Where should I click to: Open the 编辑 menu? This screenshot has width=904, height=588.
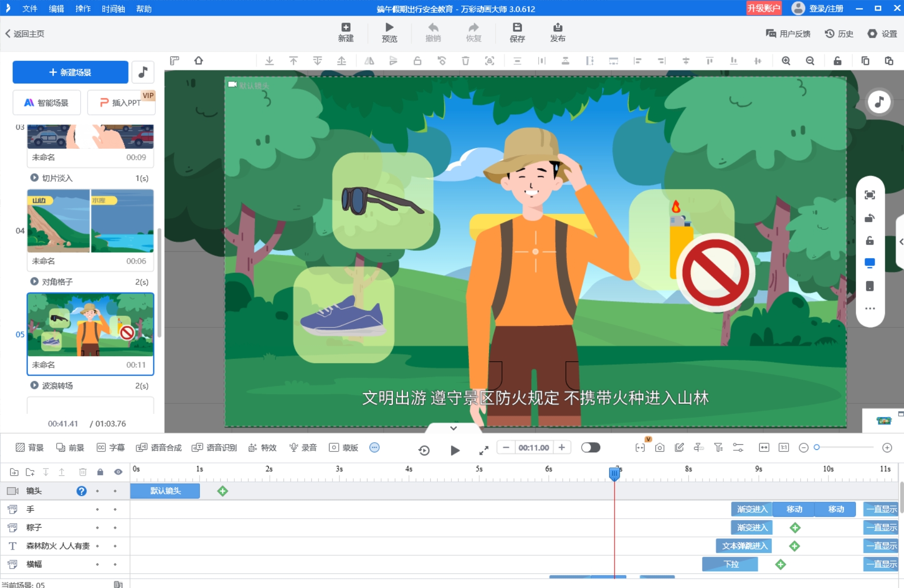(x=57, y=9)
